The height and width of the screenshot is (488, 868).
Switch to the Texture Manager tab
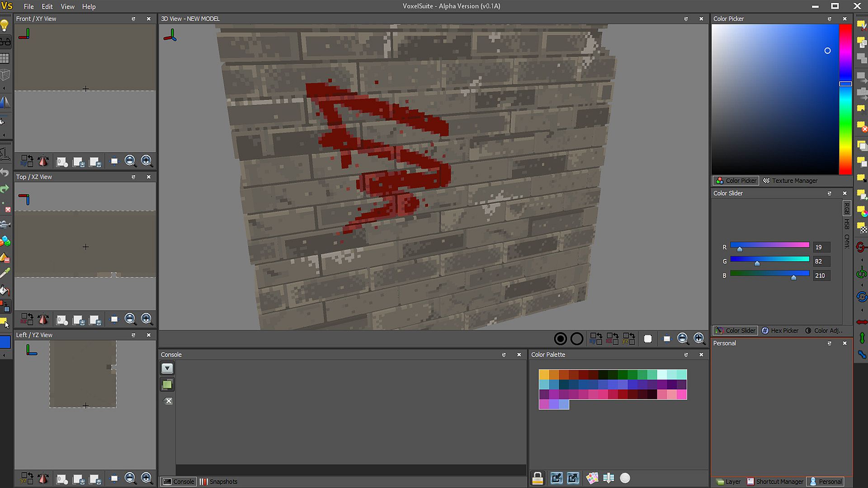click(x=790, y=181)
